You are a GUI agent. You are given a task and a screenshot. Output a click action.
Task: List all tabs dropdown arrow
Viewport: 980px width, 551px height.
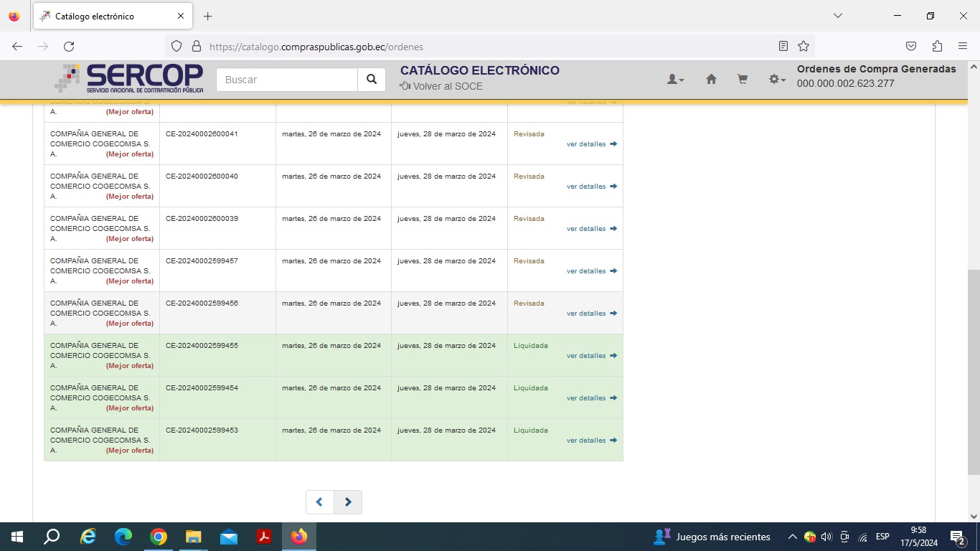coord(837,16)
